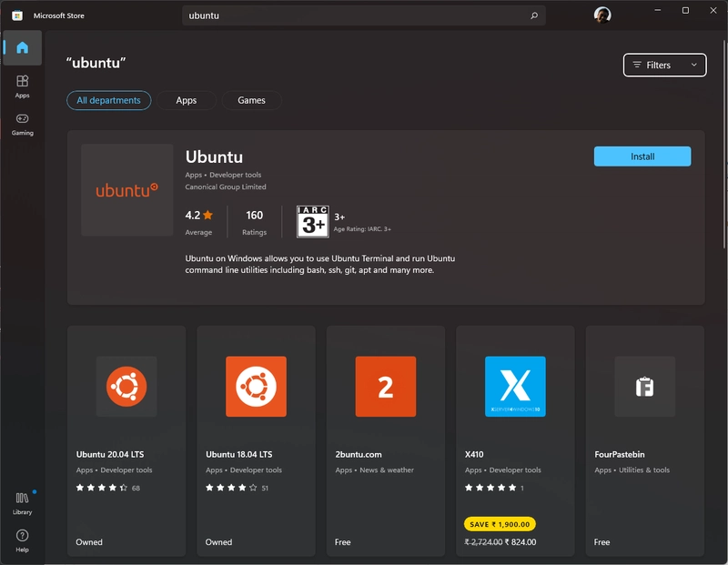Image resolution: width=728 pixels, height=565 pixels.
Task: Click the 2buntu.com title
Action: click(359, 455)
